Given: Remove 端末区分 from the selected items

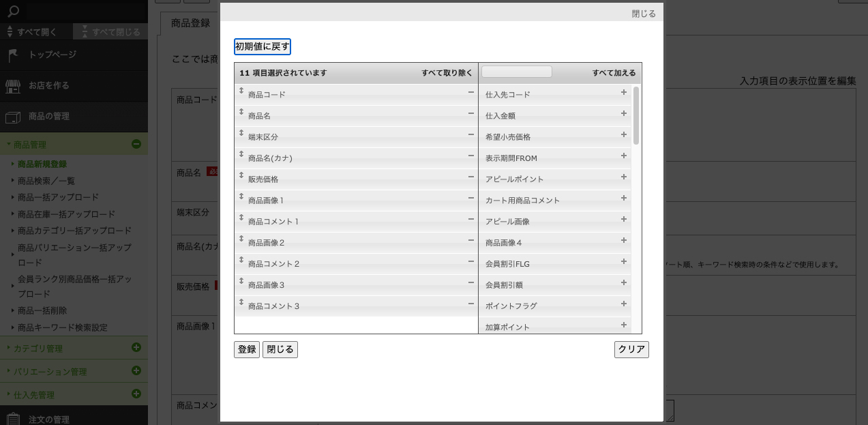Looking at the screenshot, I should [470, 134].
